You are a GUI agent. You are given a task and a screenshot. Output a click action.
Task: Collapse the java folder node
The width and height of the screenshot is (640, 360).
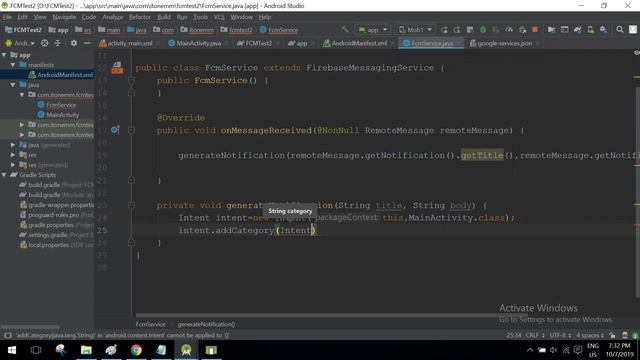pyautogui.click(x=13, y=84)
